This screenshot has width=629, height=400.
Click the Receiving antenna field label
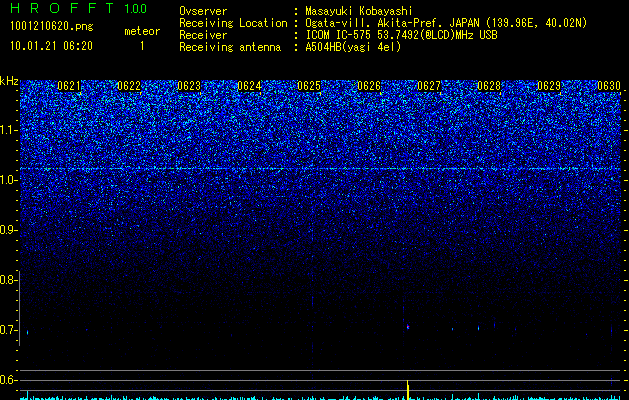tap(230, 47)
